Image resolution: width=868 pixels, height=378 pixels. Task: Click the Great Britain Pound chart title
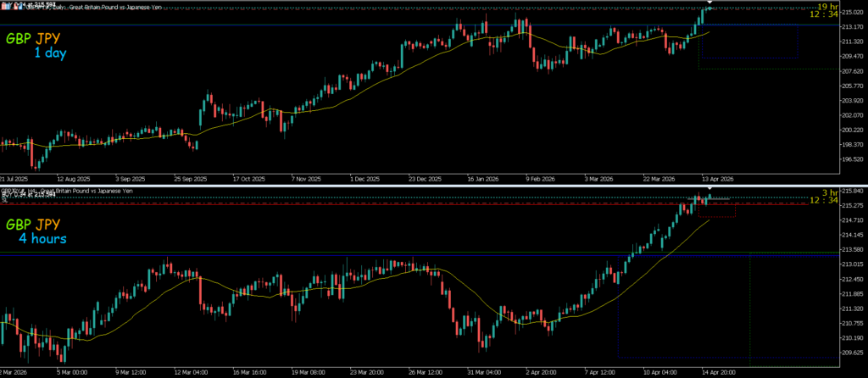tap(110, 6)
